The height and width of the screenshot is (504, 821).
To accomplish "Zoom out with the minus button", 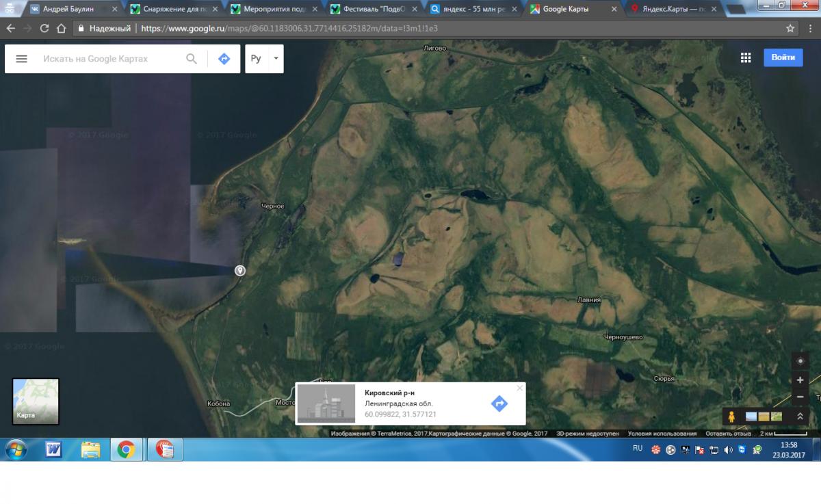I will (x=800, y=397).
